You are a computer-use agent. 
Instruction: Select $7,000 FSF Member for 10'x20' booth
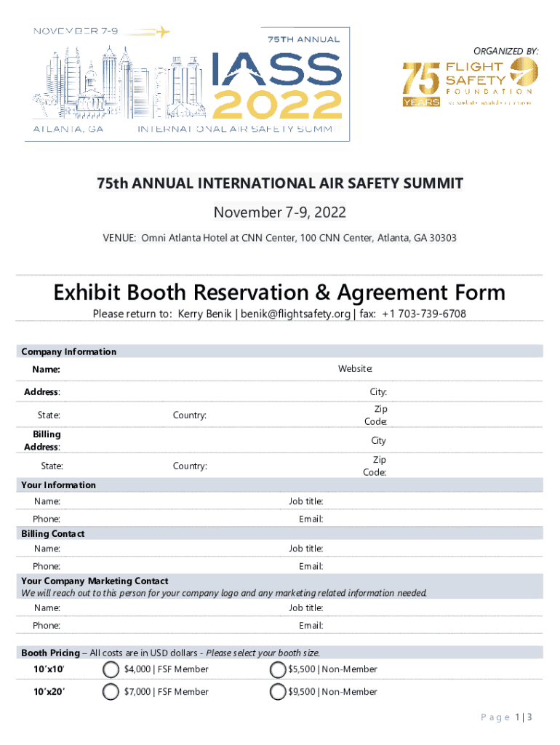point(111,692)
